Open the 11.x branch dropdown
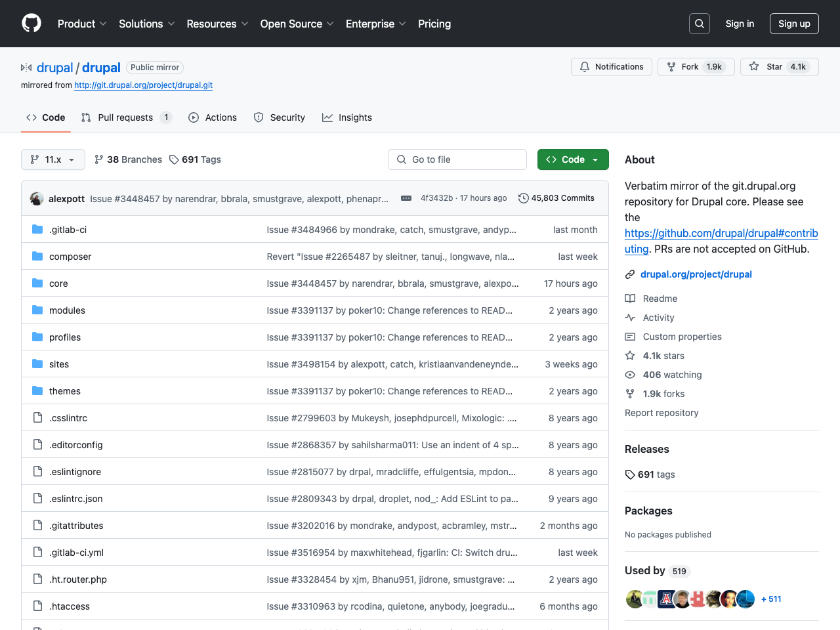 coord(53,159)
